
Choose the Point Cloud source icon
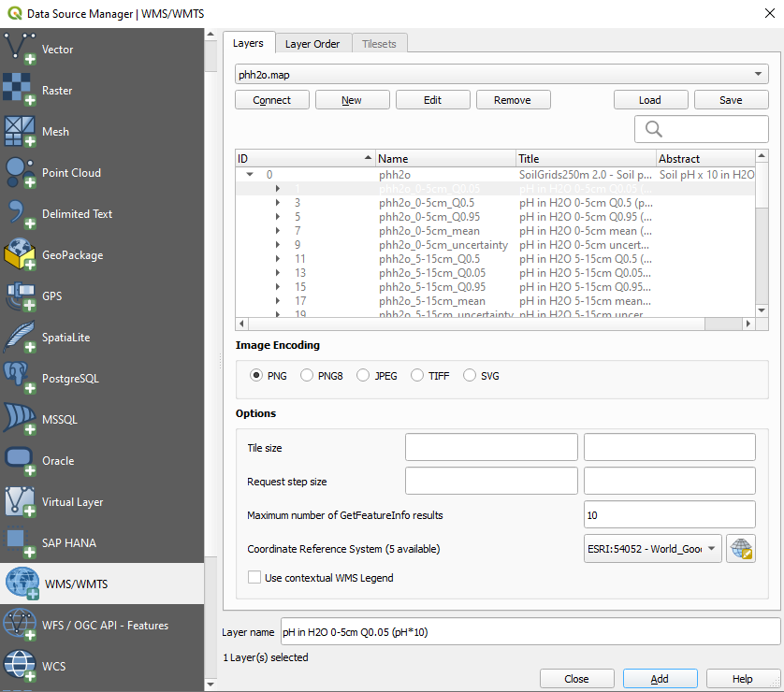(x=21, y=172)
